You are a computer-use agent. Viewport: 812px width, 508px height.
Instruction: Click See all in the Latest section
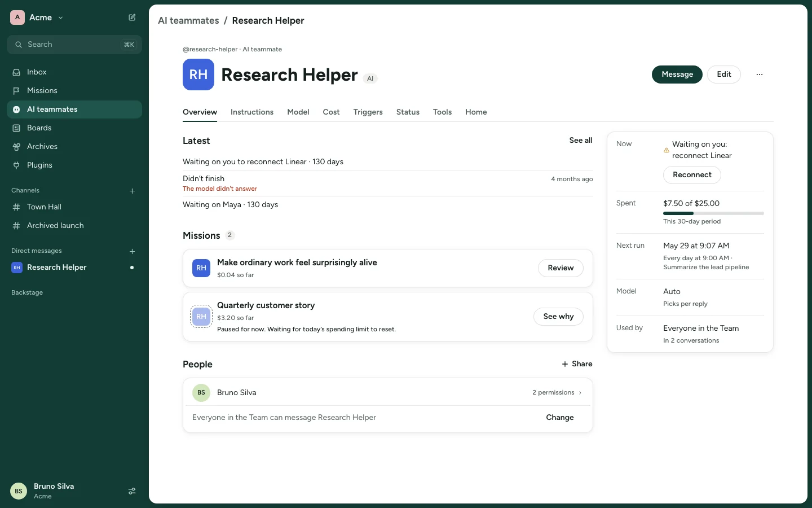coord(581,141)
